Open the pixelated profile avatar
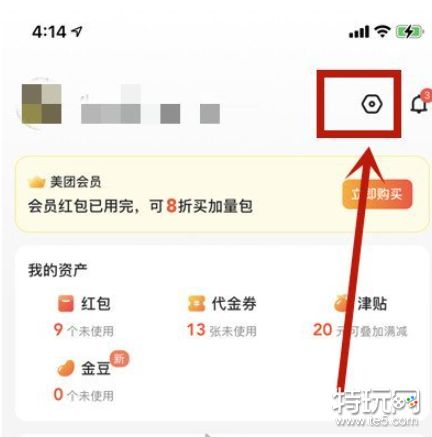The width and height of the screenshot is (432, 437). pos(42,104)
